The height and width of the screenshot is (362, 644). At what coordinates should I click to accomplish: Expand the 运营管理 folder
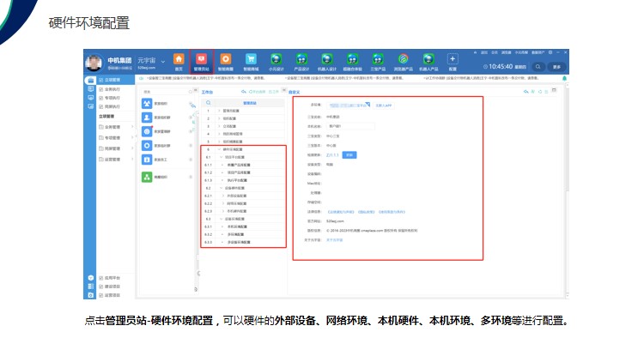[132, 159]
